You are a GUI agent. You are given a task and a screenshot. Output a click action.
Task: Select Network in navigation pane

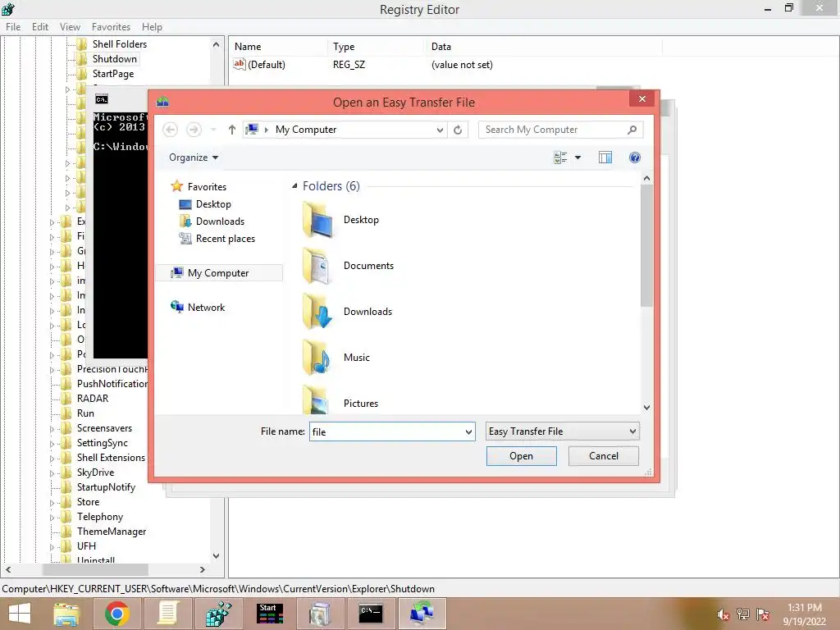[206, 308]
